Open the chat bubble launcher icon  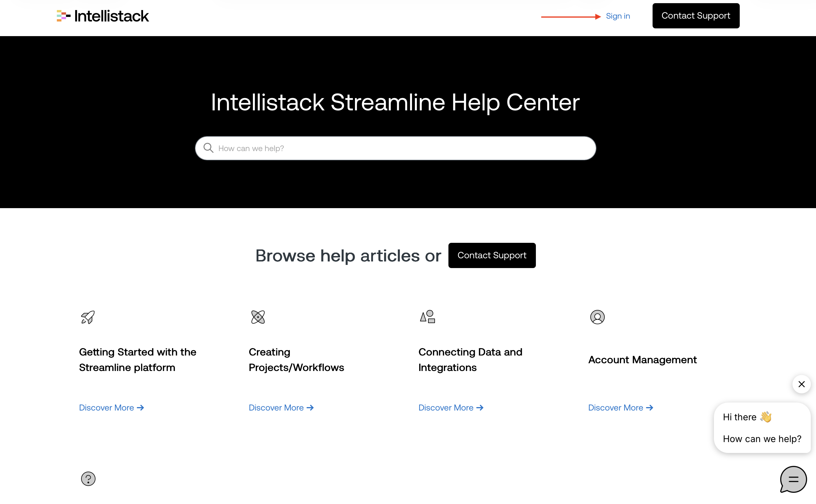click(793, 479)
